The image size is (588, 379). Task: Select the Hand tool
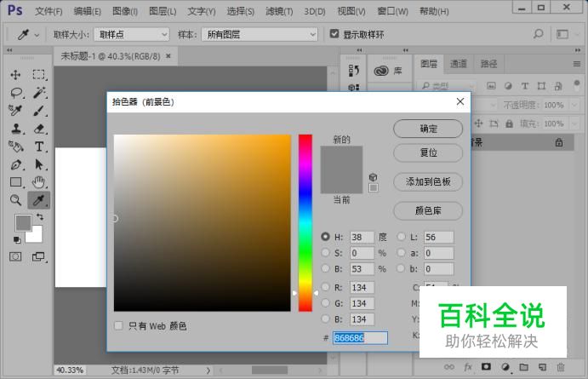[x=38, y=182]
